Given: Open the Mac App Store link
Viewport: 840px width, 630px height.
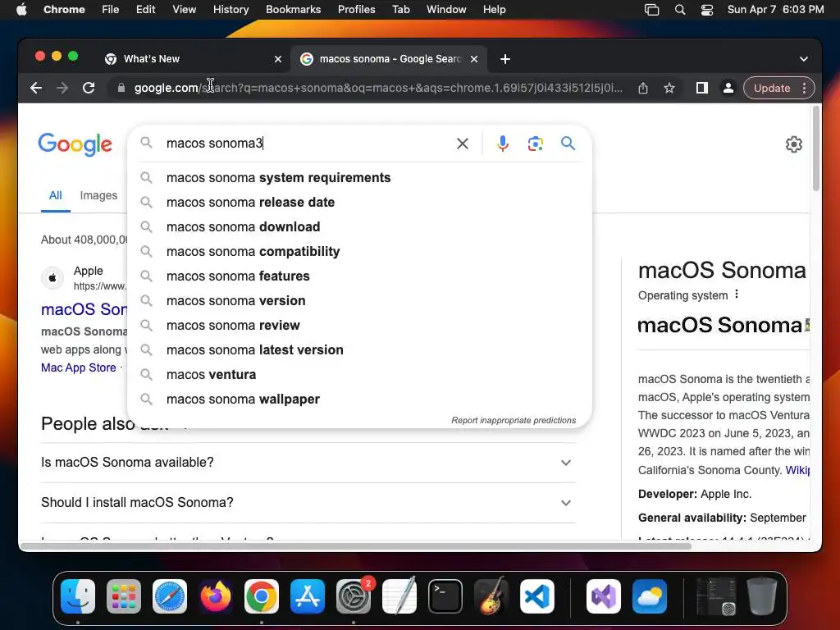Looking at the screenshot, I should (x=78, y=367).
